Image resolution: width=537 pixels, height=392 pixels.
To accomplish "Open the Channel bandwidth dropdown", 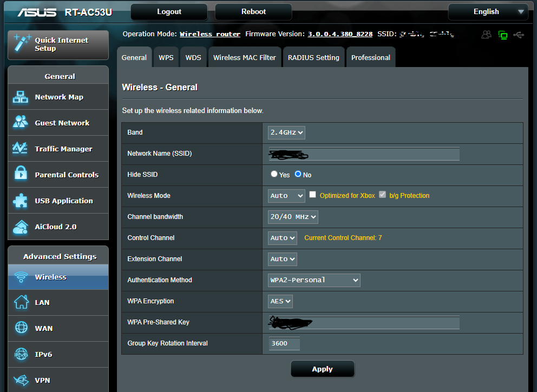I will click(293, 217).
